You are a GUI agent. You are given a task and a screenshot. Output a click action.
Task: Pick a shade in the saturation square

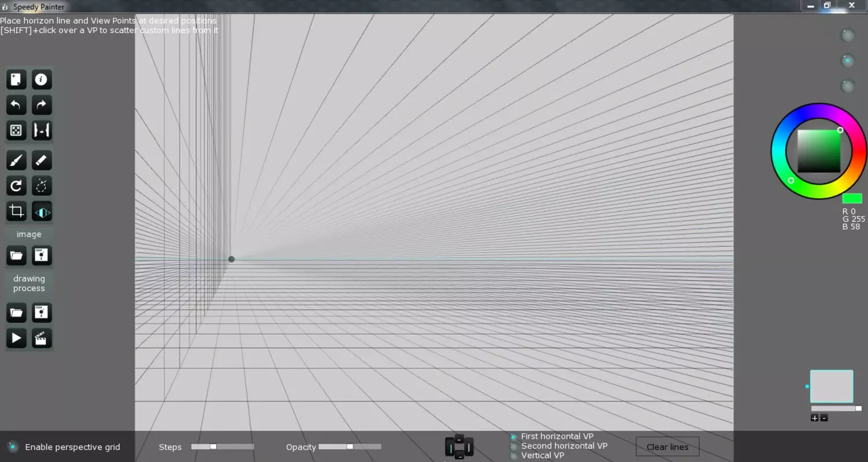[819, 151]
